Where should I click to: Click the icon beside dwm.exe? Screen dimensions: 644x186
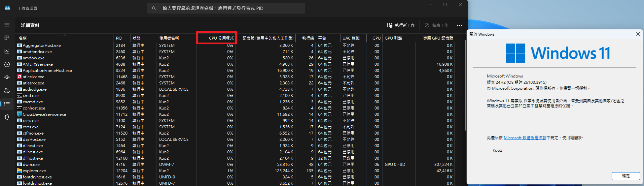19,164
